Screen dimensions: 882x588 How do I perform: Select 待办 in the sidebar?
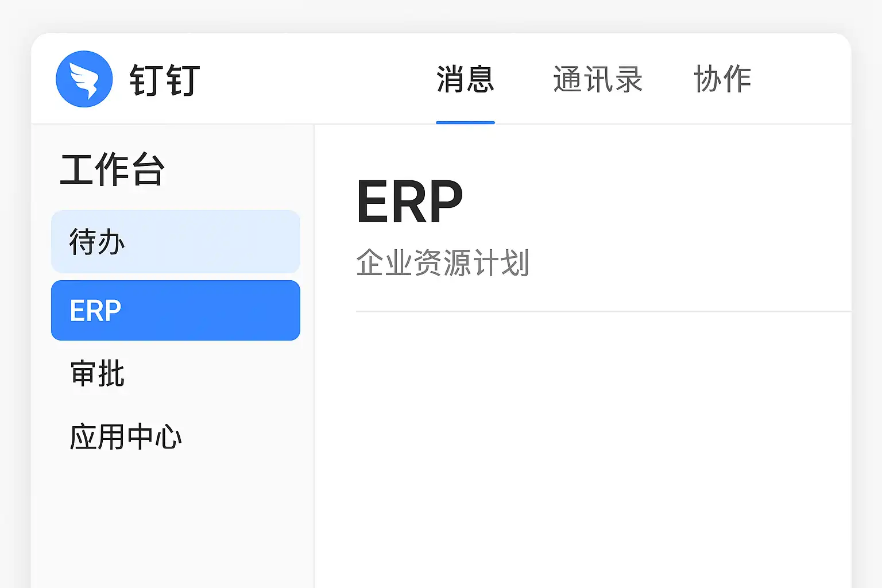click(x=175, y=242)
